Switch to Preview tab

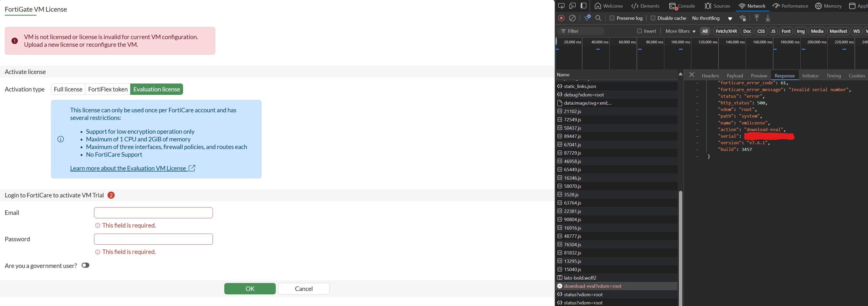point(759,76)
